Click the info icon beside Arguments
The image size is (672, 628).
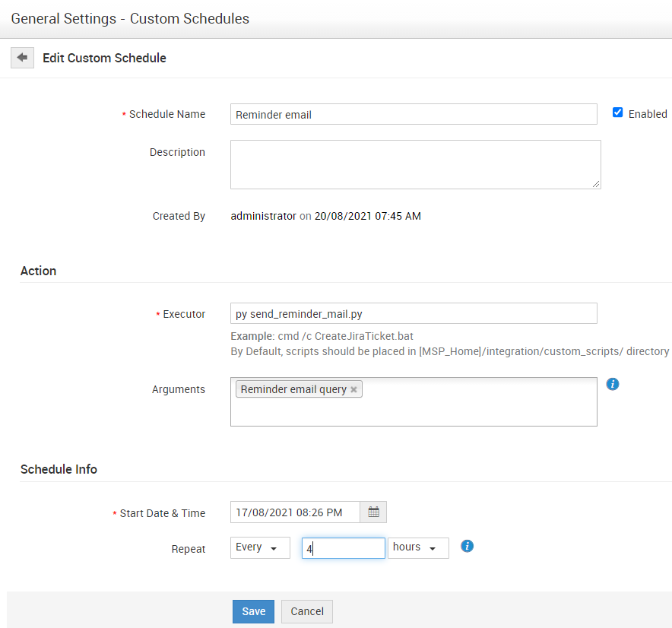pyautogui.click(x=613, y=384)
